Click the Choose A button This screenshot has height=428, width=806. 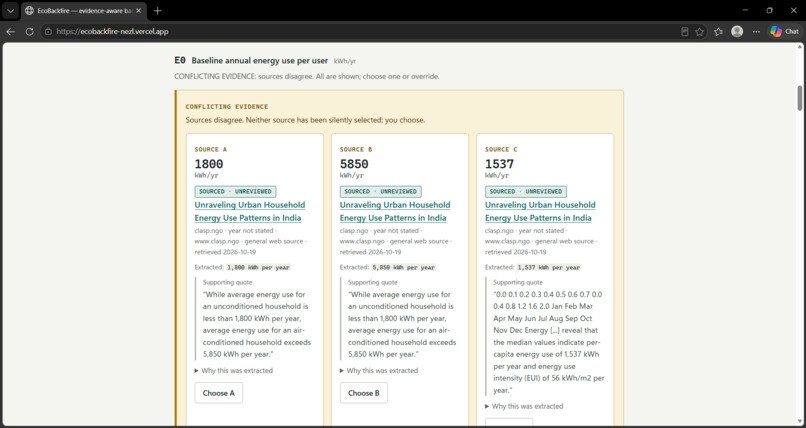click(218, 393)
